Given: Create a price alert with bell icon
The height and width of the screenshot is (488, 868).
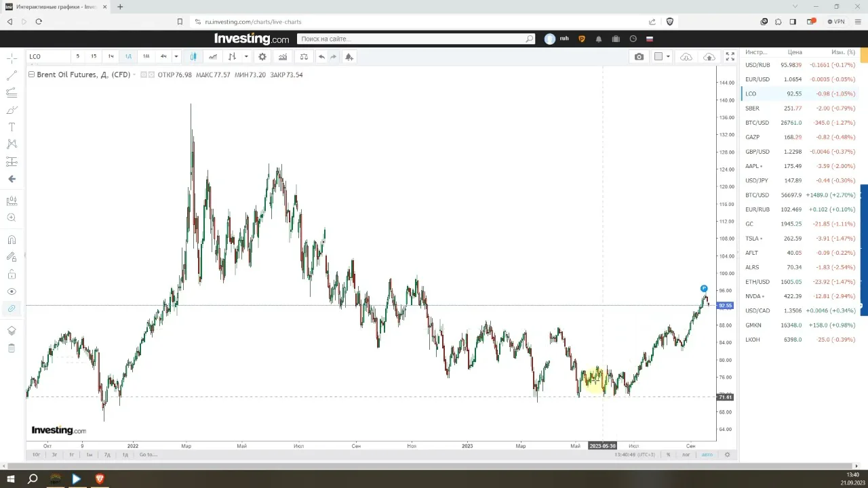Looking at the screenshot, I should tap(349, 57).
